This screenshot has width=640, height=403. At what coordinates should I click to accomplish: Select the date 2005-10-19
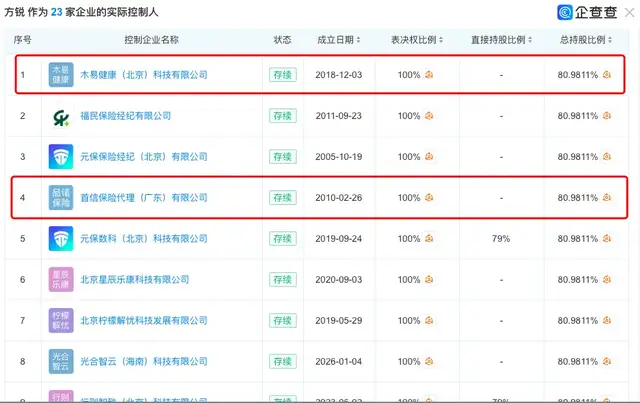pyautogui.click(x=339, y=157)
